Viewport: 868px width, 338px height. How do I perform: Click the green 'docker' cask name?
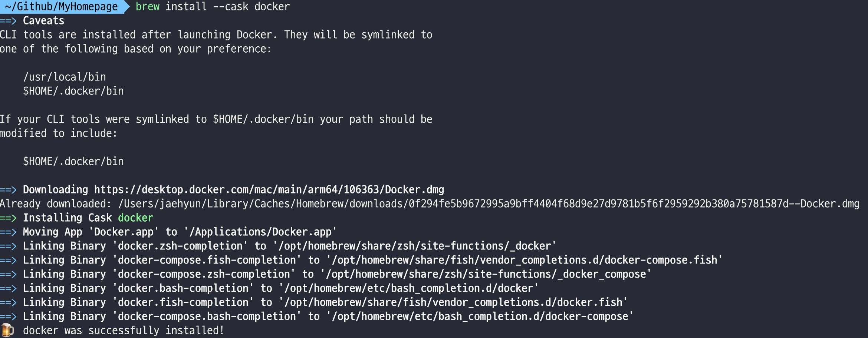pos(136,218)
